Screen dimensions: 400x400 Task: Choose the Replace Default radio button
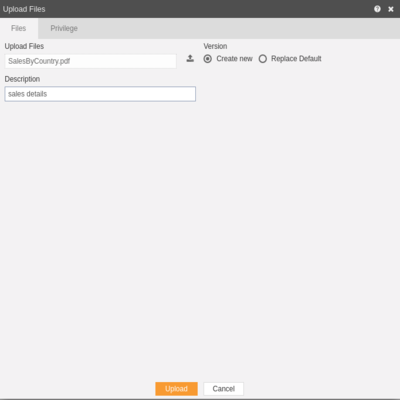(263, 59)
